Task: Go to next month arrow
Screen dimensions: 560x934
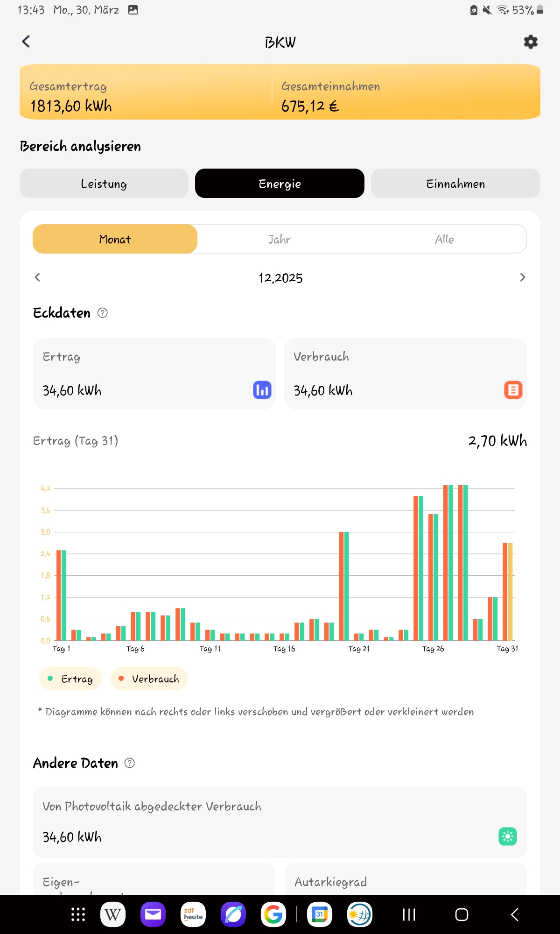Action: coord(522,277)
